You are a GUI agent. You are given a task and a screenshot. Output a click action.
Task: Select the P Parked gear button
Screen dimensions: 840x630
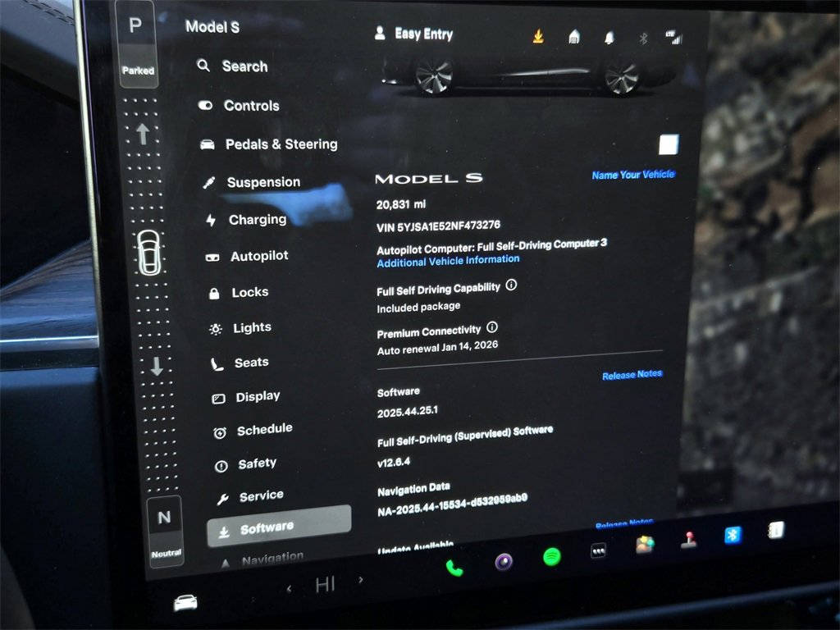[137, 43]
